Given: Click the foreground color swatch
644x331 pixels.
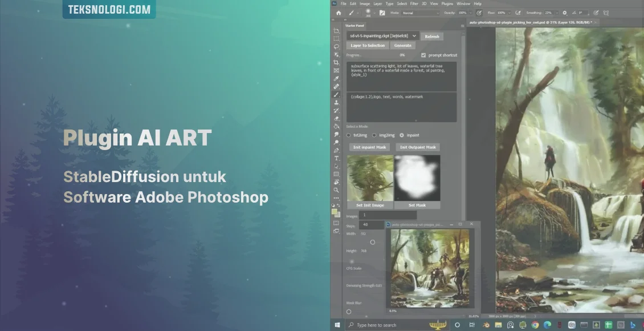Looking at the screenshot, I should pyautogui.click(x=335, y=212).
